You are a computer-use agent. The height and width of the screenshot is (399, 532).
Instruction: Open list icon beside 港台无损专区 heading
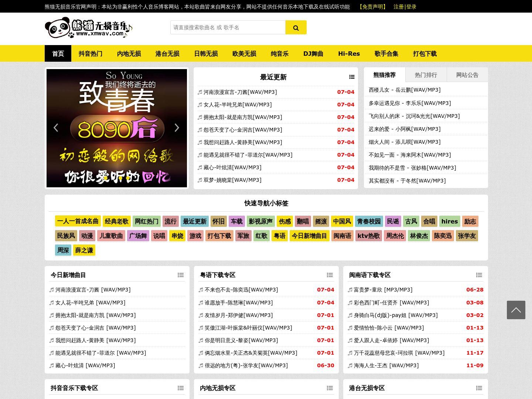(479, 388)
